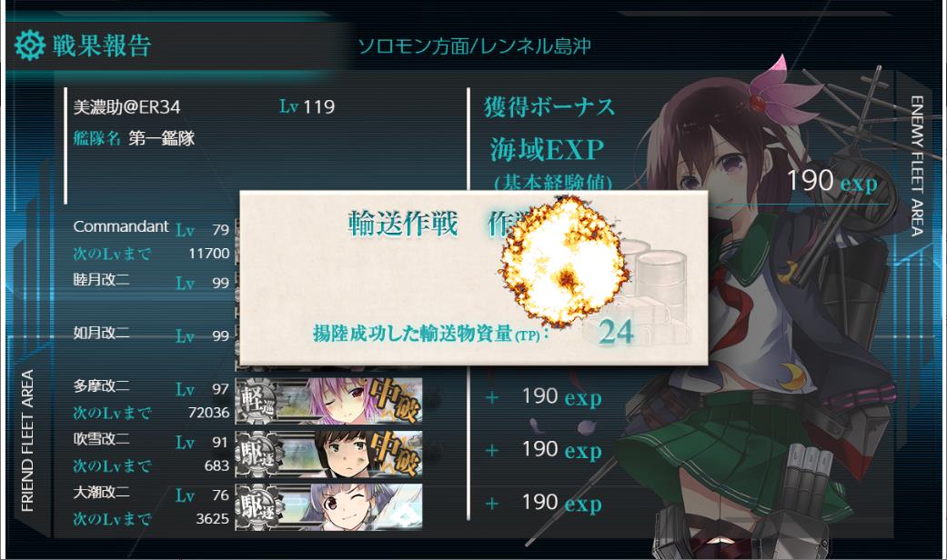Click the 輸送作戦 popup title
Screen dimensions: 947x560
[x=403, y=224]
